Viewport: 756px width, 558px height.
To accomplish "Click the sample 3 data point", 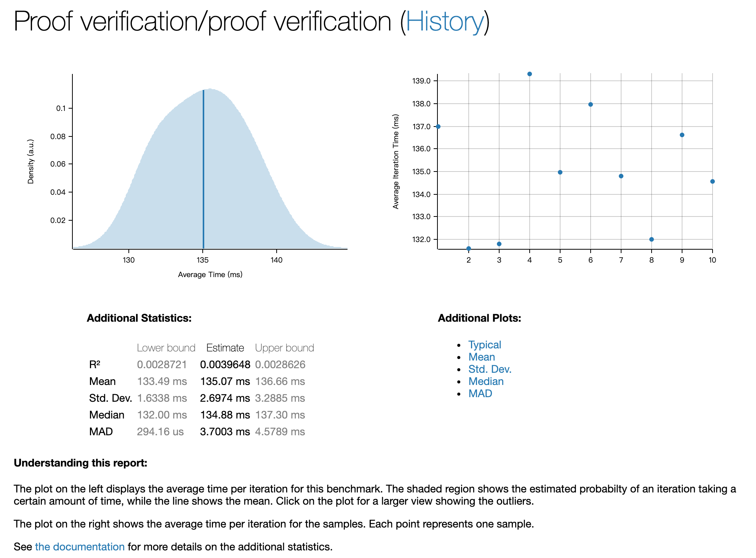I will click(x=499, y=244).
